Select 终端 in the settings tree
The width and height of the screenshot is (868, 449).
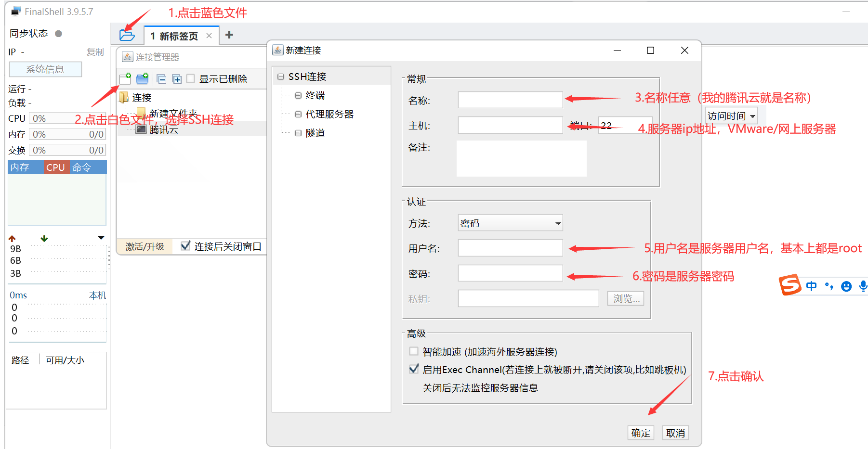pos(315,95)
